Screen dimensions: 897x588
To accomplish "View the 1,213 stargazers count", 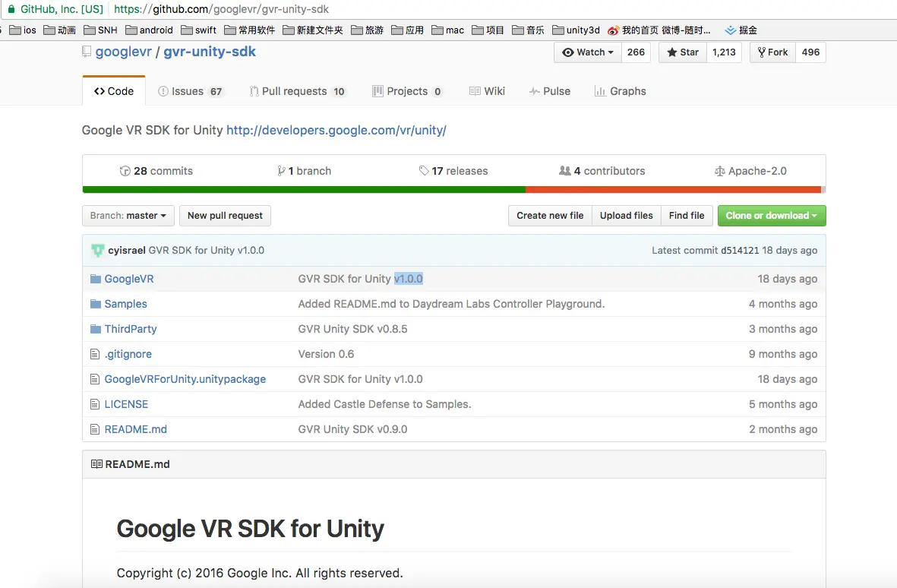I will 724,52.
